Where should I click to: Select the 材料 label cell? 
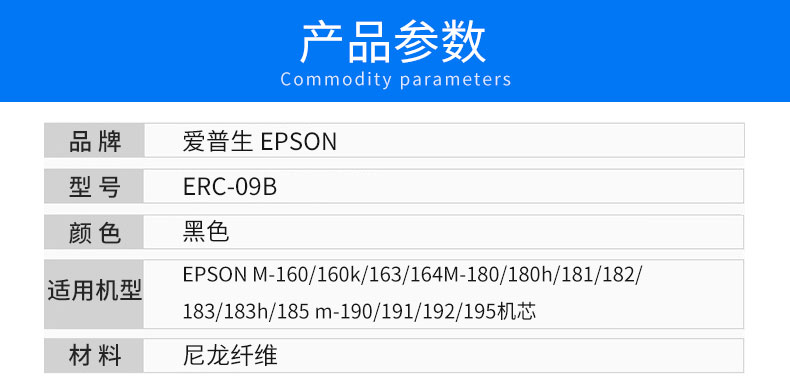pyautogui.click(x=94, y=356)
